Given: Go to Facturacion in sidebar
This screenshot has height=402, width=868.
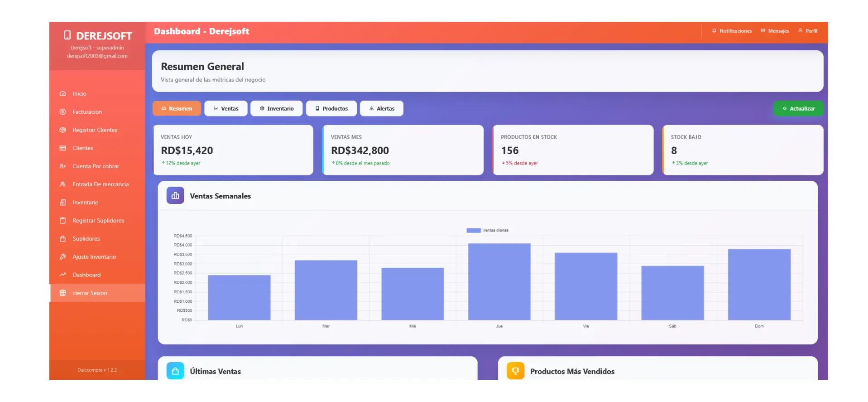Looking at the screenshot, I should click(87, 112).
